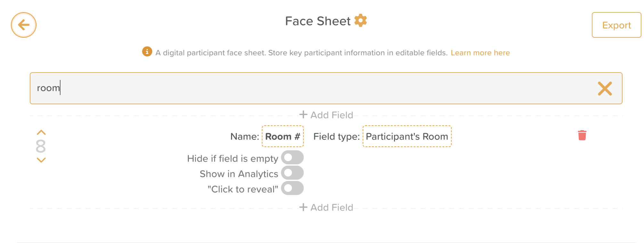The image size is (644, 243).
Task: Click Add Field below the Room # field
Action: point(326,208)
